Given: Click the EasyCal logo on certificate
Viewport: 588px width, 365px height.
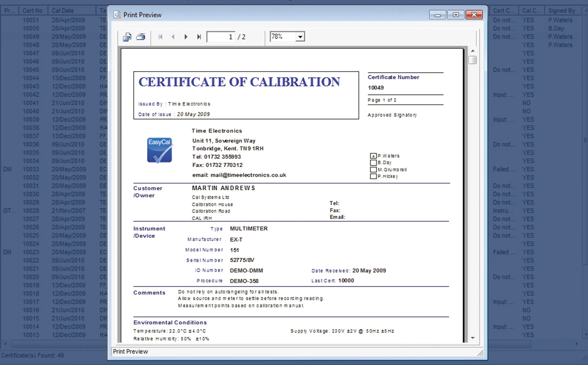Looking at the screenshot, I should [159, 150].
